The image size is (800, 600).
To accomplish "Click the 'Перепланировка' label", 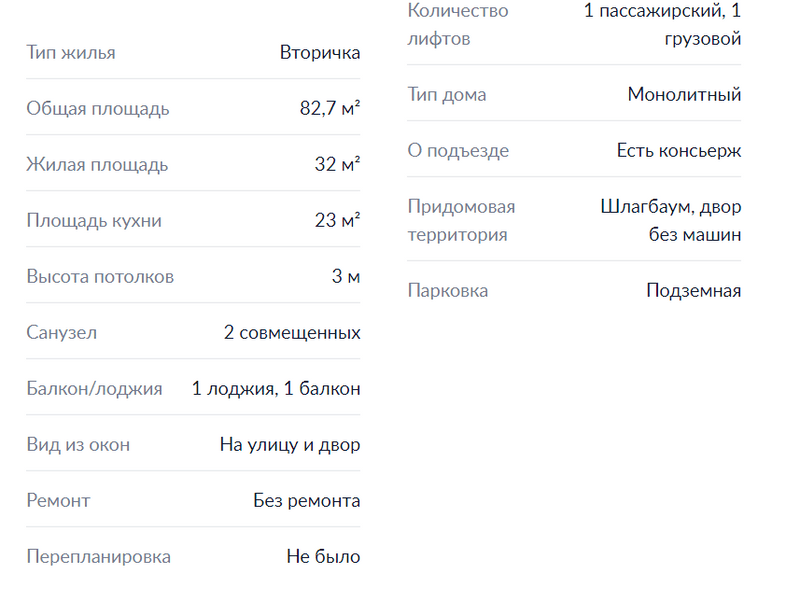I will [x=99, y=557].
